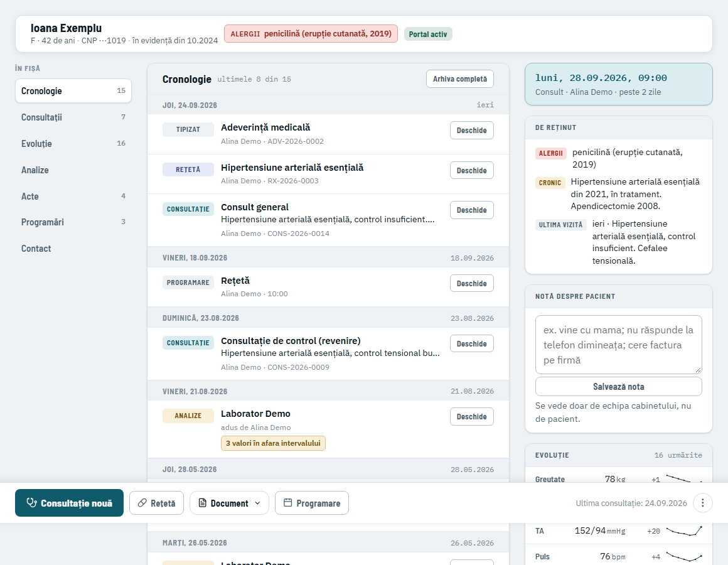Click the TA 152/94 mmHg trend row

618,530
